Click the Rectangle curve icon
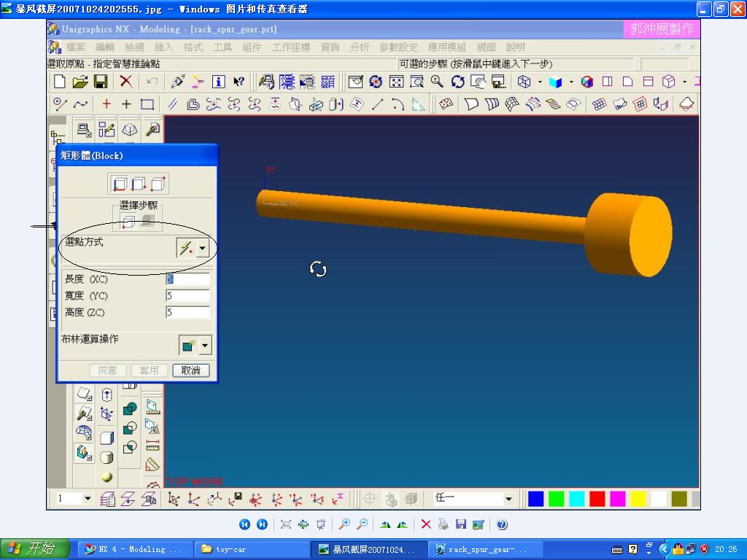The height and width of the screenshot is (560, 747). [147, 104]
